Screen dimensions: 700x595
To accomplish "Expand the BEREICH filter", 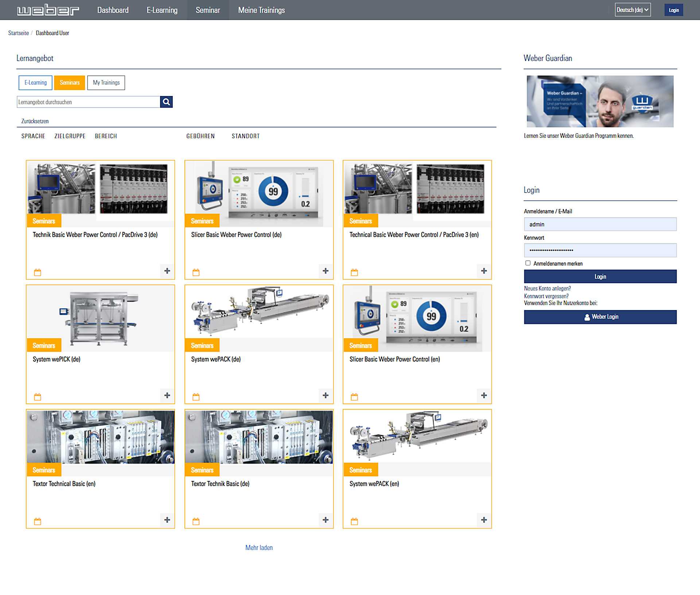I will [x=106, y=136].
